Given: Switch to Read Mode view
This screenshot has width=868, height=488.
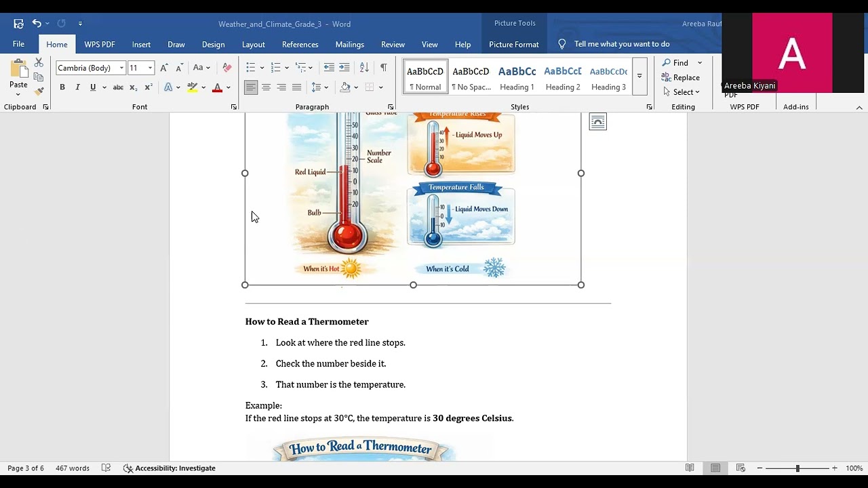Looking at the screenshot, I should tap(690, 468).
